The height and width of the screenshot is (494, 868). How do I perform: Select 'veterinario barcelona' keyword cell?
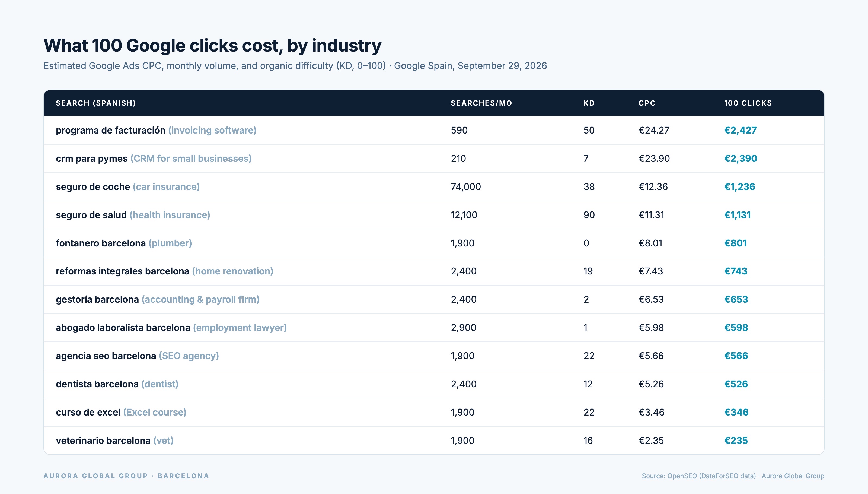click(x=114, y=440)
